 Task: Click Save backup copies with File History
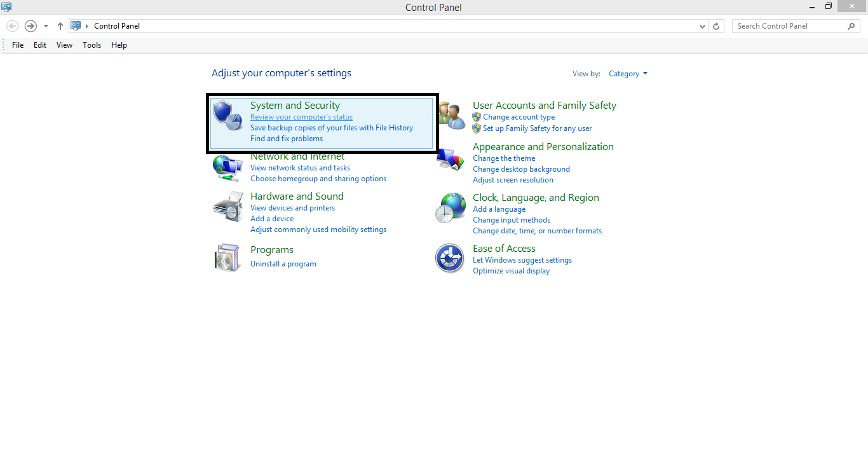332,128
